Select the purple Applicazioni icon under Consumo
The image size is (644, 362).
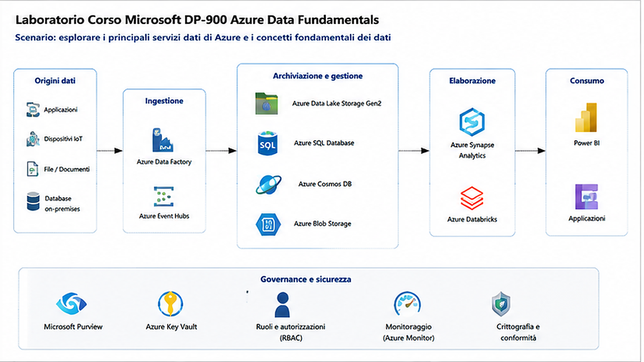tap(587, 197)
